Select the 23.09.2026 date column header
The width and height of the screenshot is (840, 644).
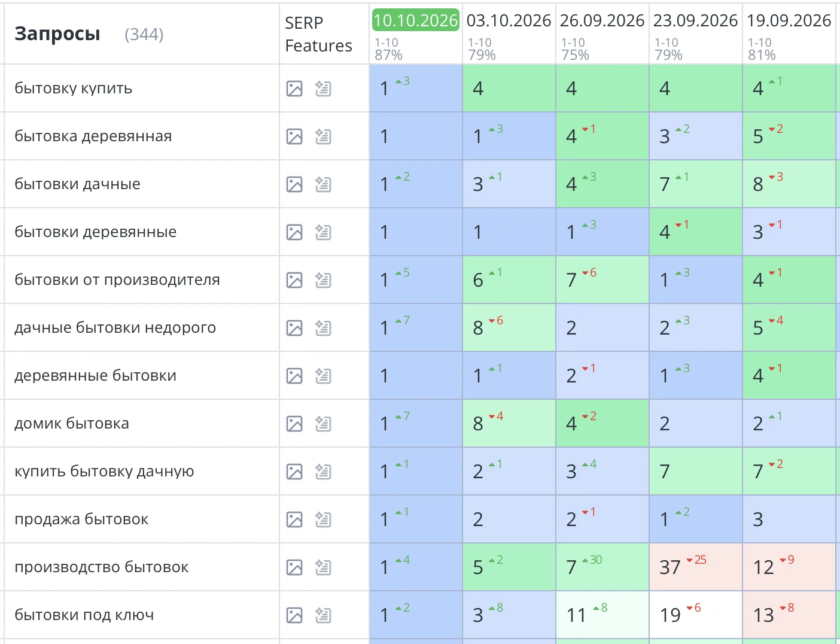click(695, 20)
